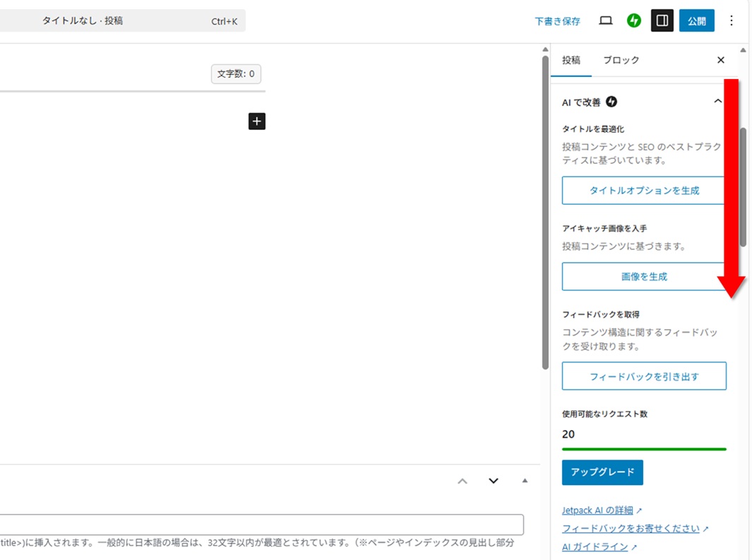Close the settings sidebar with X

click(720, 60)
